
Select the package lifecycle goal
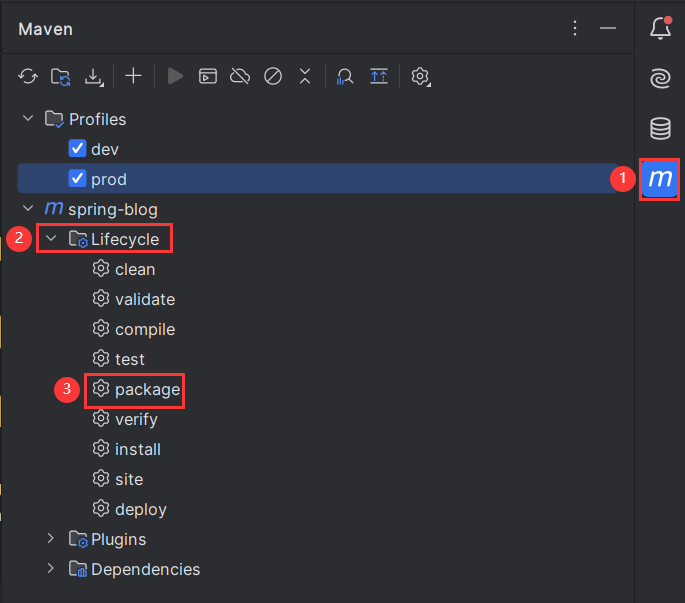coord(136,389)
